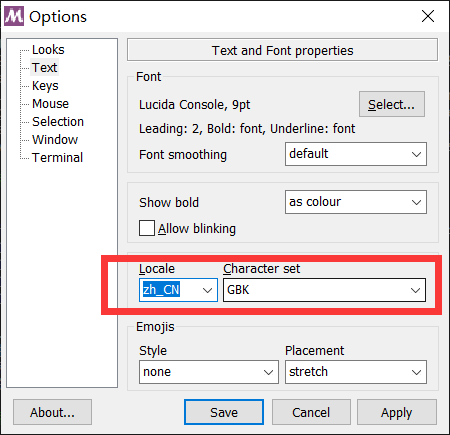Select the Text category in tree
Image resolution: width=450 pixels, height=435 pixels.
pos(44,68)
